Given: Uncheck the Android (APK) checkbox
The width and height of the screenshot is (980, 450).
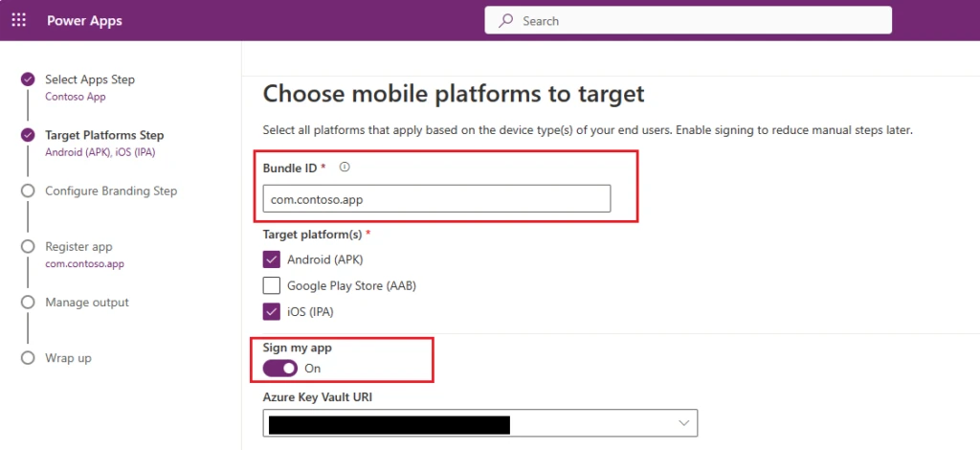Looking at the screenshot, I should pyautogui.click(x=272, y=259).
